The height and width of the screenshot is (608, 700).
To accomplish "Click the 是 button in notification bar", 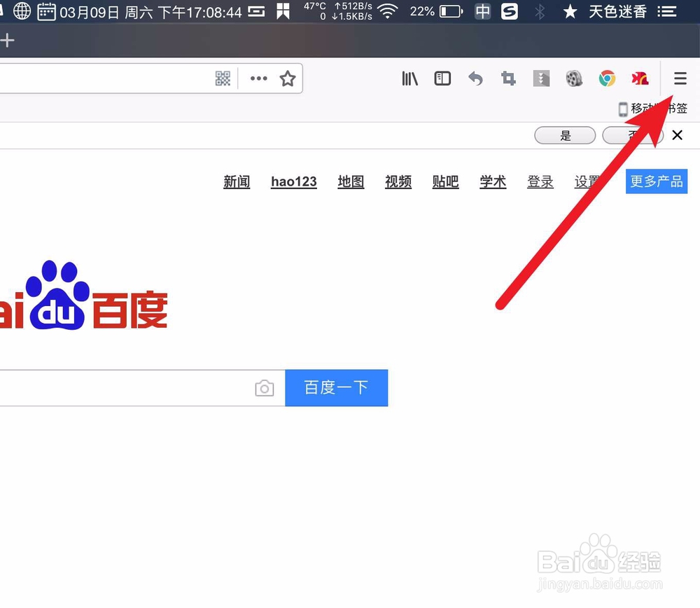I will click(x=565, y=135).
